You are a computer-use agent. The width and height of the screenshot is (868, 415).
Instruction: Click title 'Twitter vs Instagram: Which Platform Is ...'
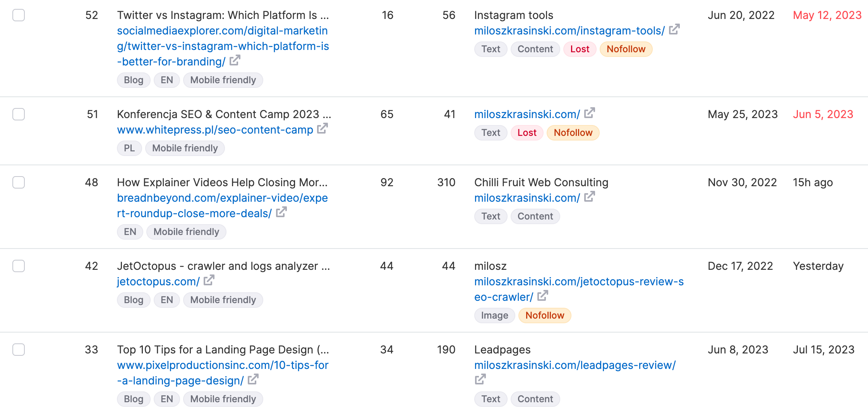tap(223, 15)
